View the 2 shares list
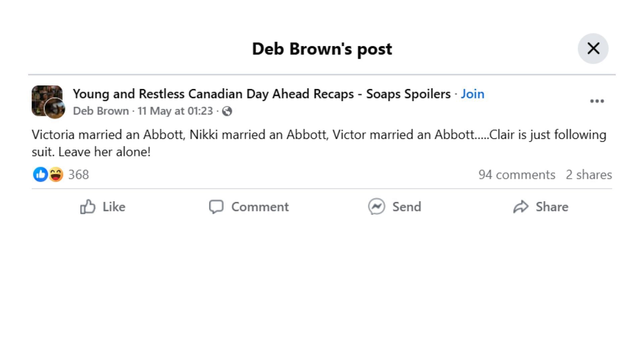The image size is (644, 362). coord(589,175)
